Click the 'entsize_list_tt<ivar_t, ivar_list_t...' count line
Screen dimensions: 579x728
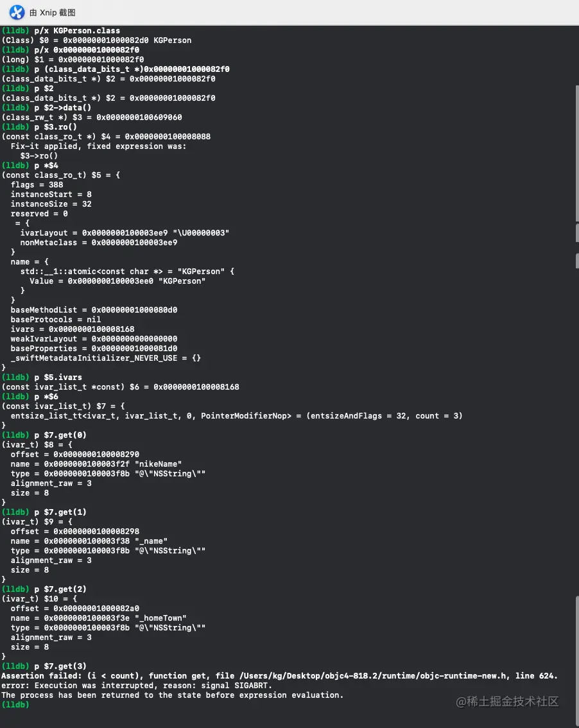237,416
